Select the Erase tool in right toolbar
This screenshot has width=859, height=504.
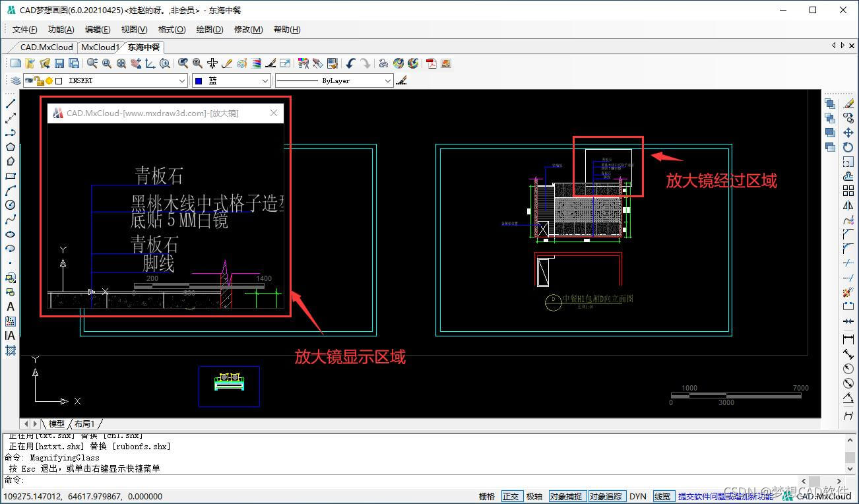pyautogui.click(x=848, y=104)
